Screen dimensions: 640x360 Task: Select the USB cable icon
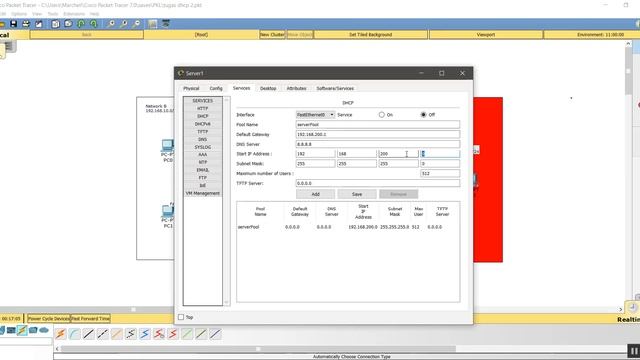point(215,334)
